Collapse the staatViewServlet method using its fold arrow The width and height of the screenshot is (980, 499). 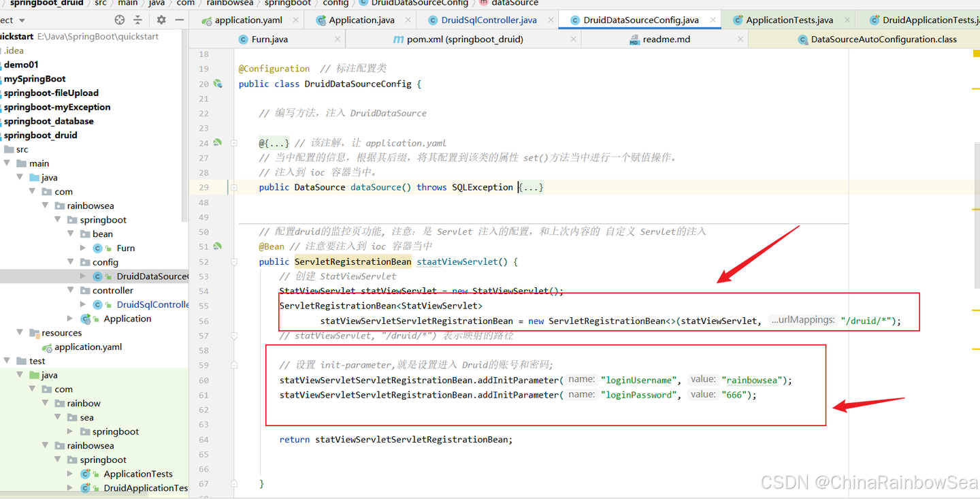[233, 261]
